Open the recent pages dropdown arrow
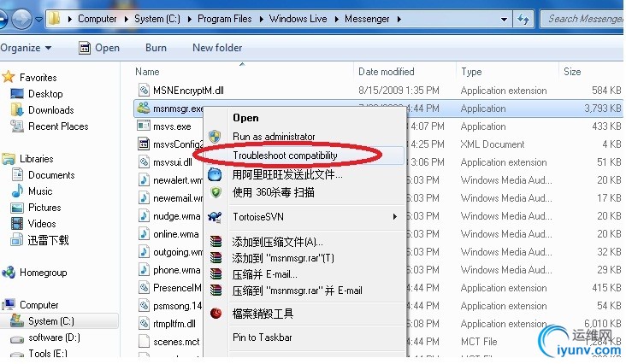 pyautogui.click(x=38, y=19)
